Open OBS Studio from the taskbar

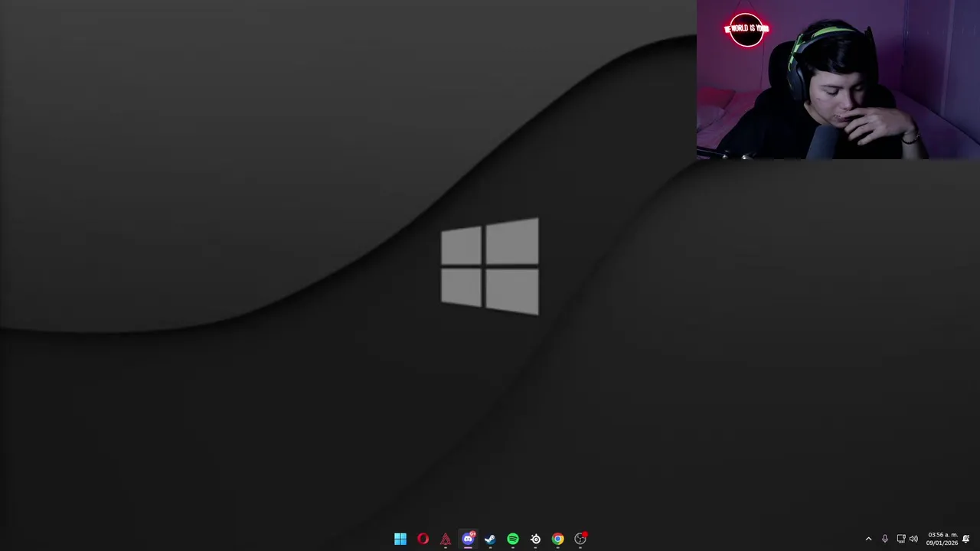coord(580,540)
